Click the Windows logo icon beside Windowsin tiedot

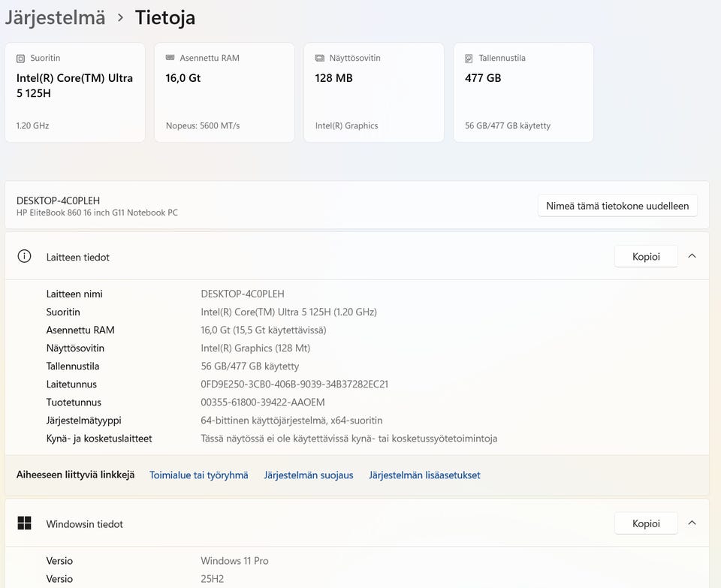24,523
